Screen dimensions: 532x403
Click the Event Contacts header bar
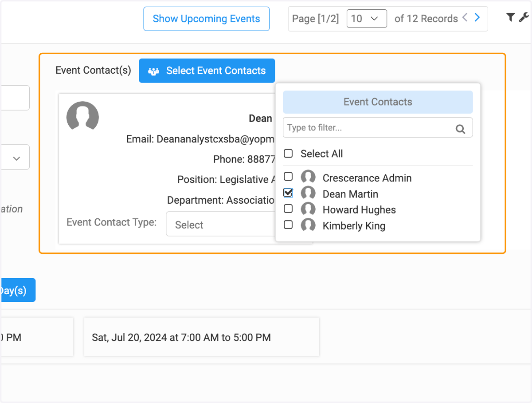(x=378, y=102)
